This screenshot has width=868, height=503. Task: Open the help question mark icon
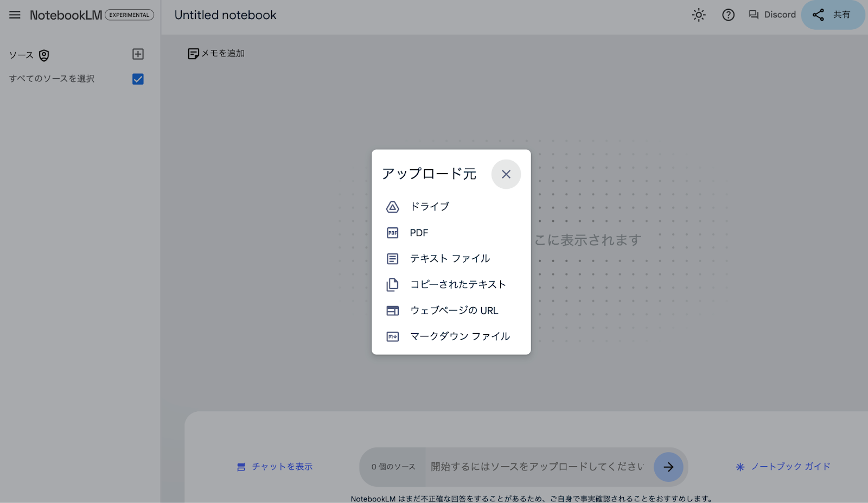728,15
